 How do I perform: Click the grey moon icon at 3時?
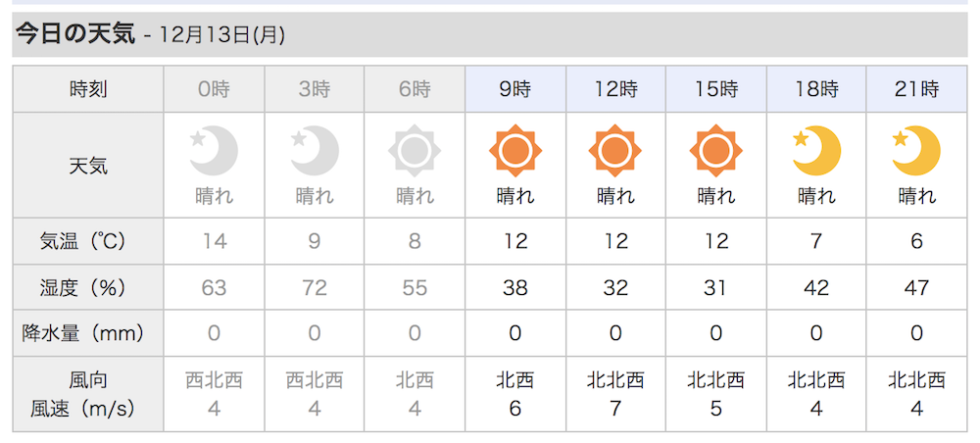tap(315, 151)
